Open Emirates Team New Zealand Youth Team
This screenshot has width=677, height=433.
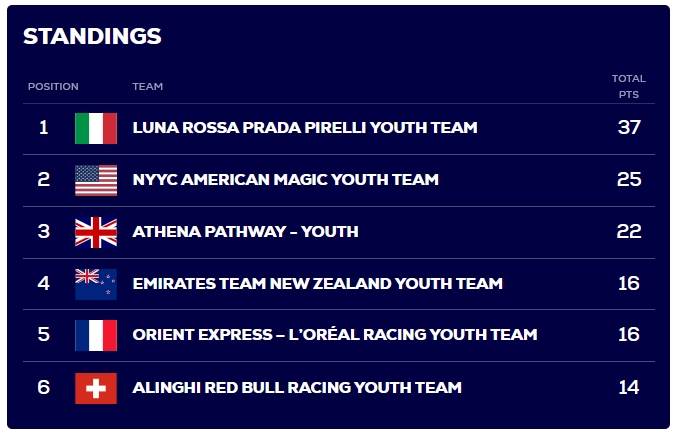[x=317, y=284]
